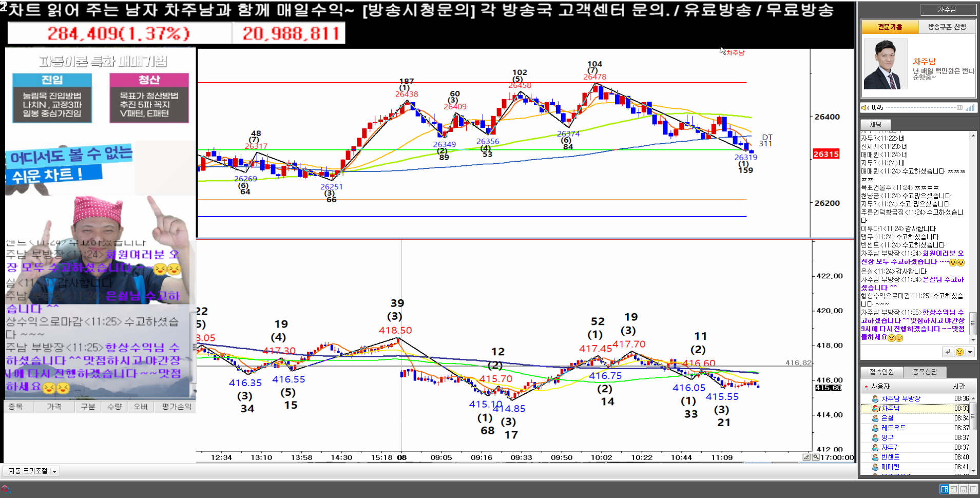Select the left-panel layout icon
This screenshot has height=498, width=980.
tap(954, 489)
